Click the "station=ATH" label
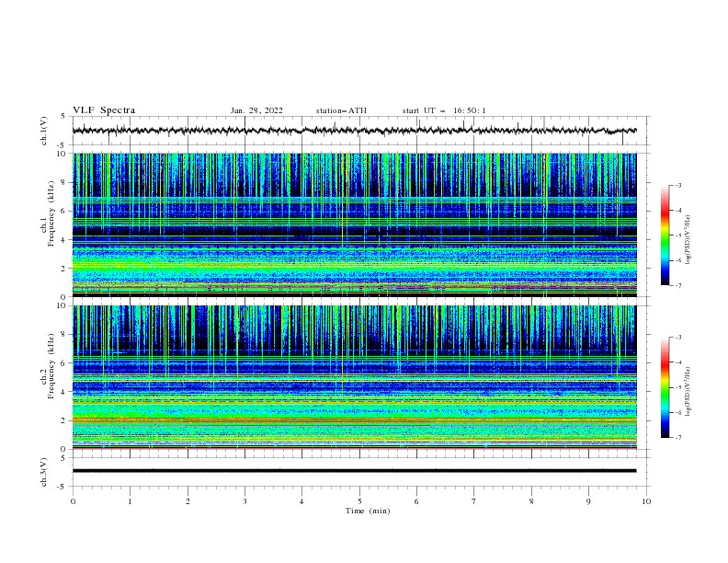 point(341,110)
